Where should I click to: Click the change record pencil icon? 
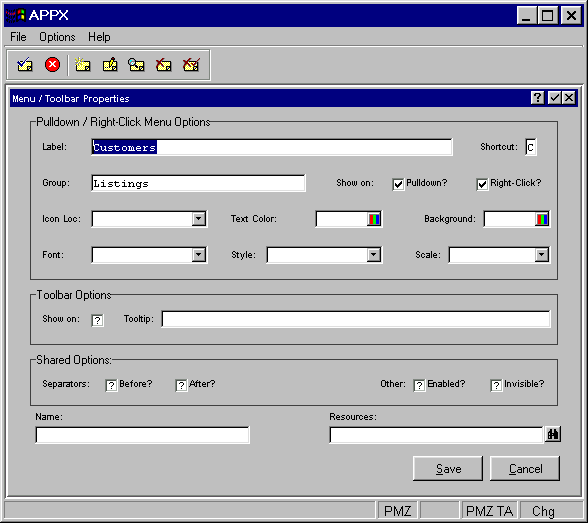coord(110,65)
